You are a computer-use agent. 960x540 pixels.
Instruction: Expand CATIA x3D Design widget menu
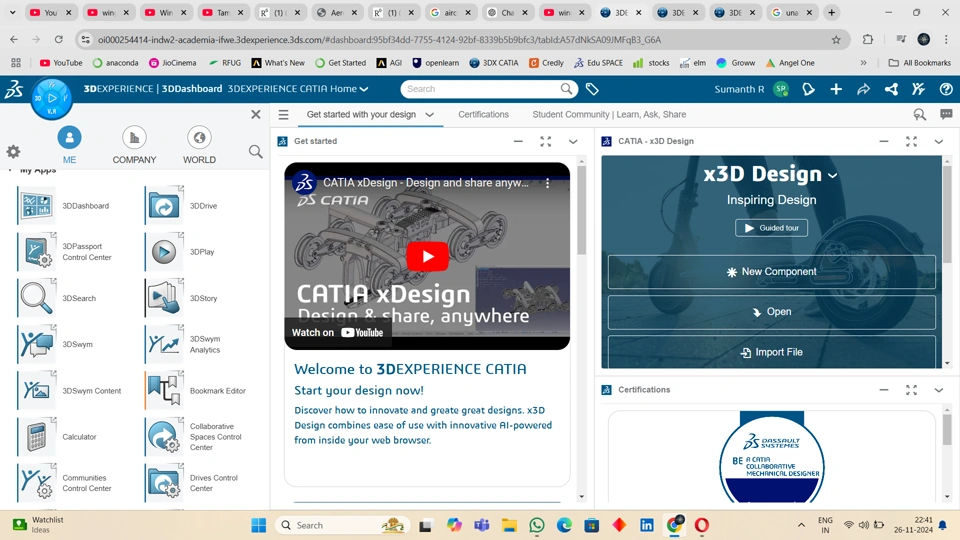tap(939, 141)
